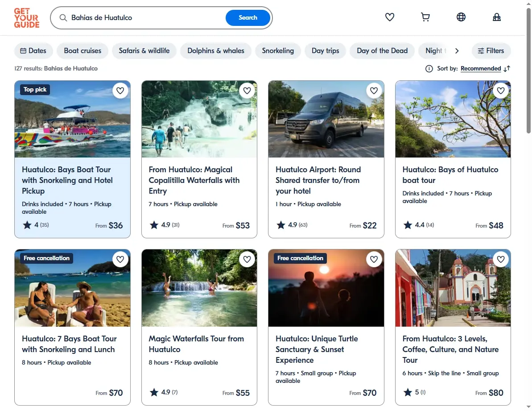Open the wishlist heart in header
This screenshot has width=532, height=411.
point(389,17)
